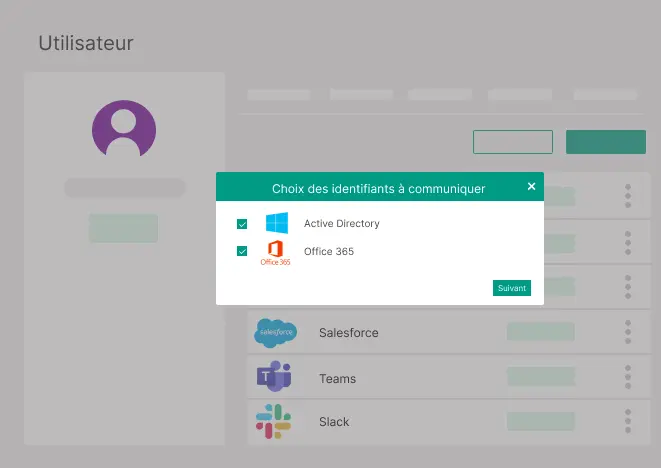661x468 pixels.
Task: Click the Suivant button
Action: [512, 288]
